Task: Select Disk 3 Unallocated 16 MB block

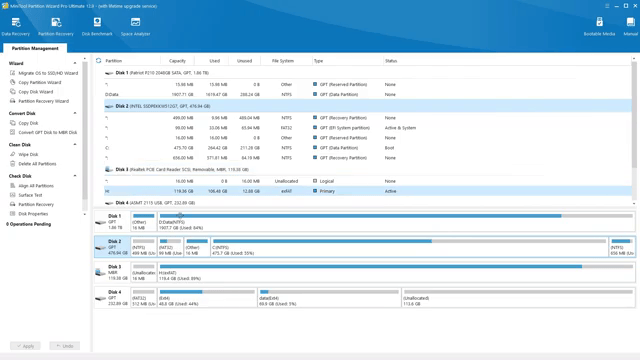Action: [144, 272]
